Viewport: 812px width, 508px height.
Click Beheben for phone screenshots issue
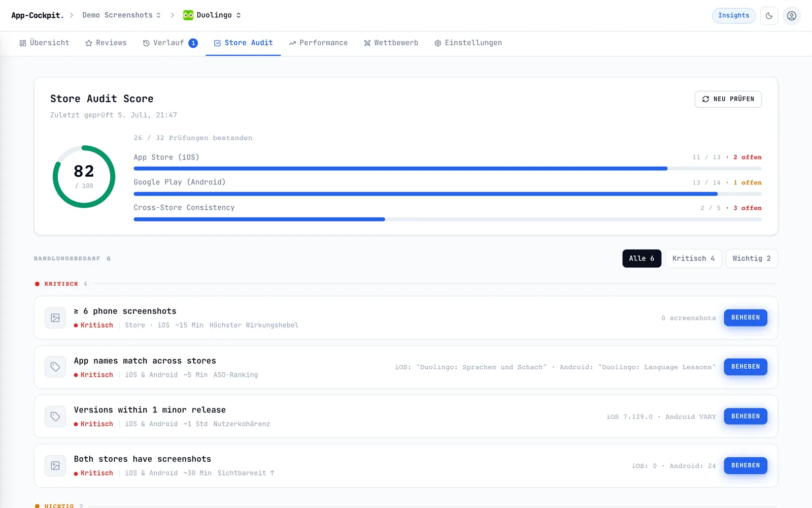tap(746, 317)
